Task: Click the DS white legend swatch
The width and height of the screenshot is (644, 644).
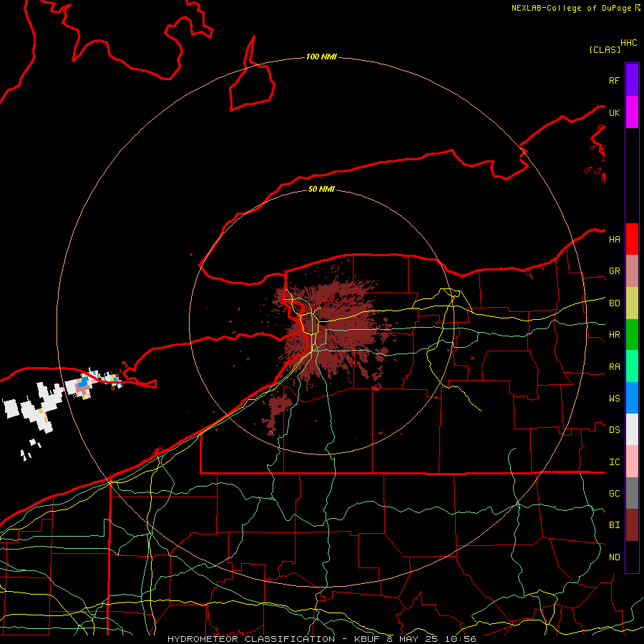Action: 632,429
